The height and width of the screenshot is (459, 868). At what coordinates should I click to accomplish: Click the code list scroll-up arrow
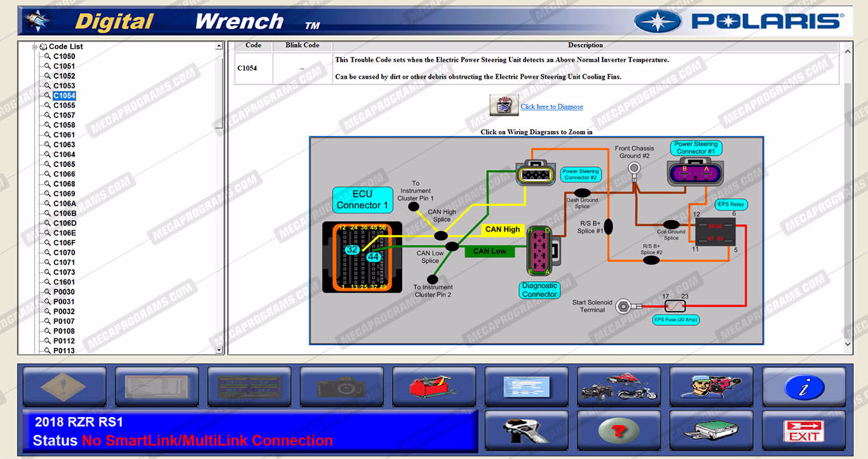(x=219, y=46)
